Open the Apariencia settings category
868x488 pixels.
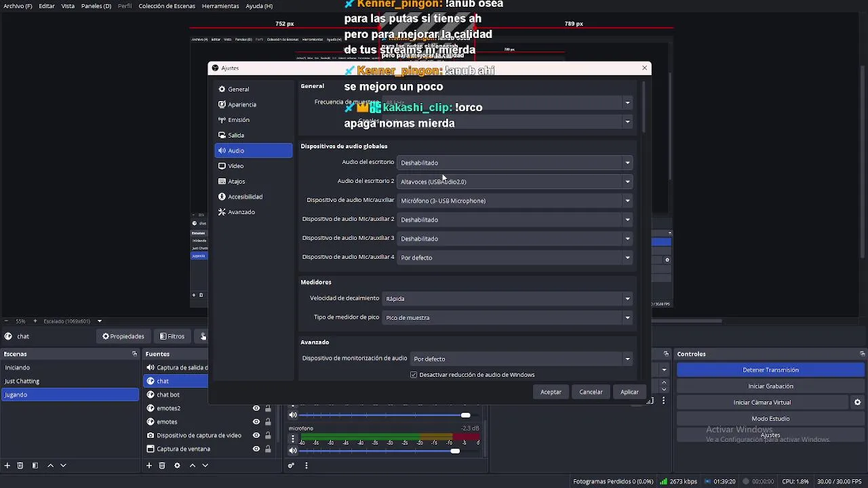(253, 104)
